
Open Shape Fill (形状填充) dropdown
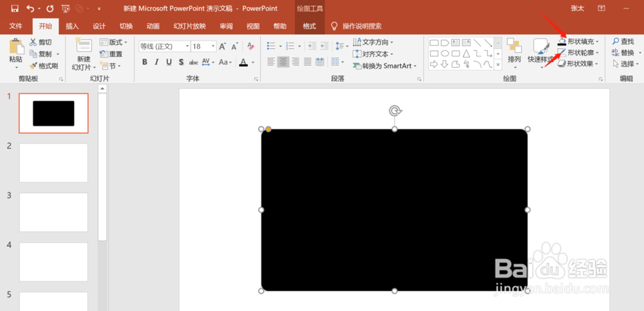coord(578,41)
